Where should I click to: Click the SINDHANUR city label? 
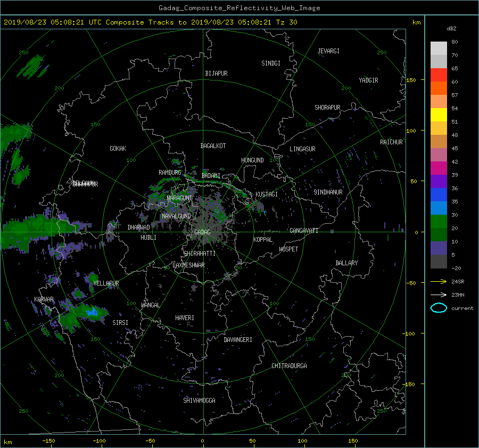pos(328,192)
